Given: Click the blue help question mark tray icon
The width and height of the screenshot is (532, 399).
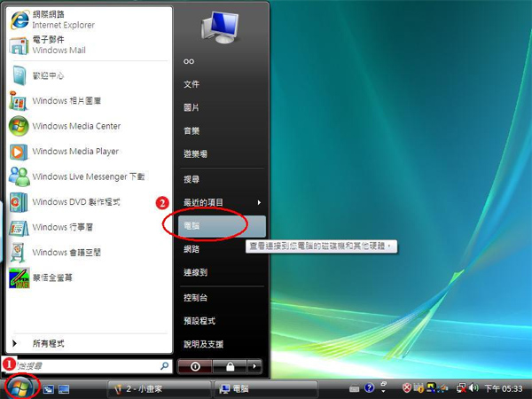Looking at the screenshot, I should [x=369, y=387].
